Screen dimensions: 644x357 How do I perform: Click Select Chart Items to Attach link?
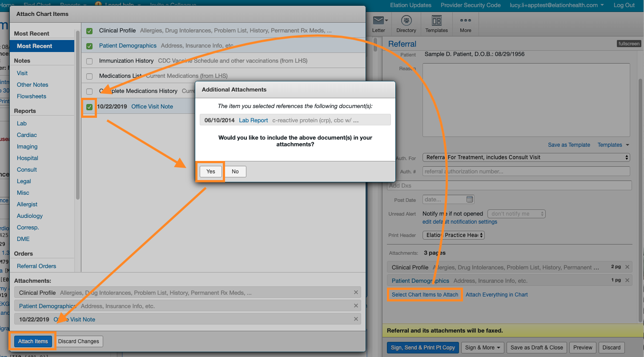point(425,295)
